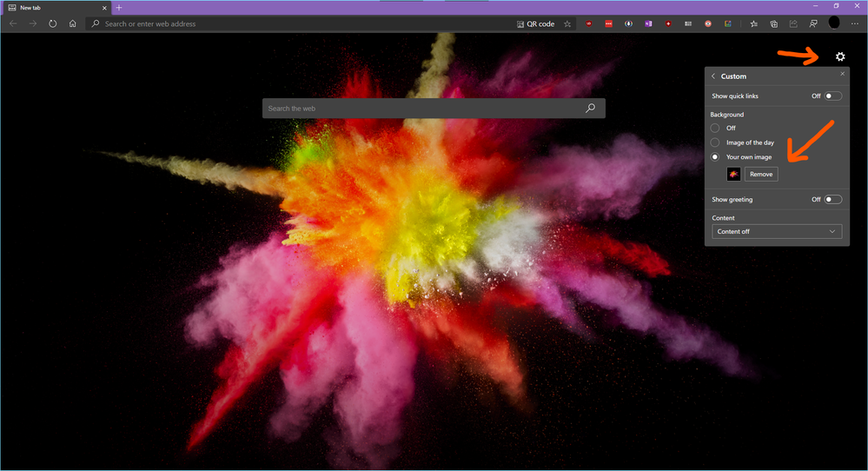The width and height of the screenshot is (868, 471).
Task: Add this page to favorites star
Action: click(567, 23)
